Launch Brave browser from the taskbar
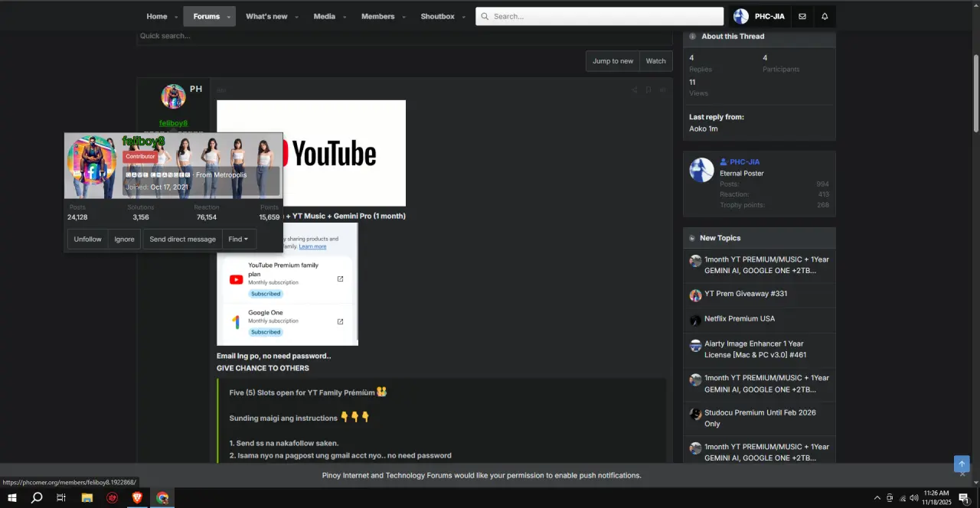This screenshot has width=980, height=508. click(x=137, y=497)
